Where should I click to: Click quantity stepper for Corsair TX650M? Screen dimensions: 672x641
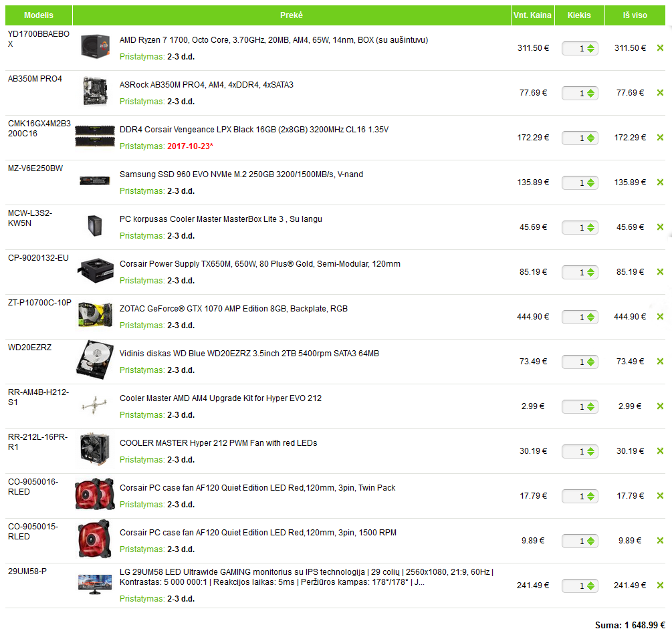click(590, 272)
